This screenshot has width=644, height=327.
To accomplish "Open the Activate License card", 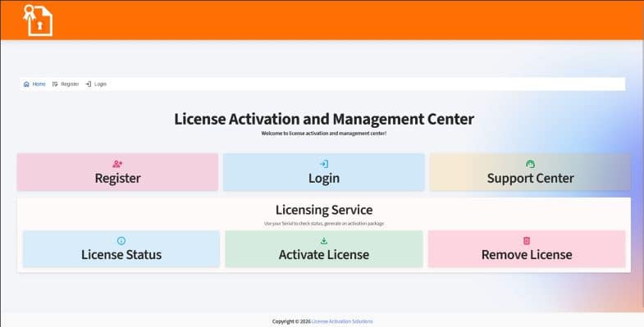I will tap(324, 249).
